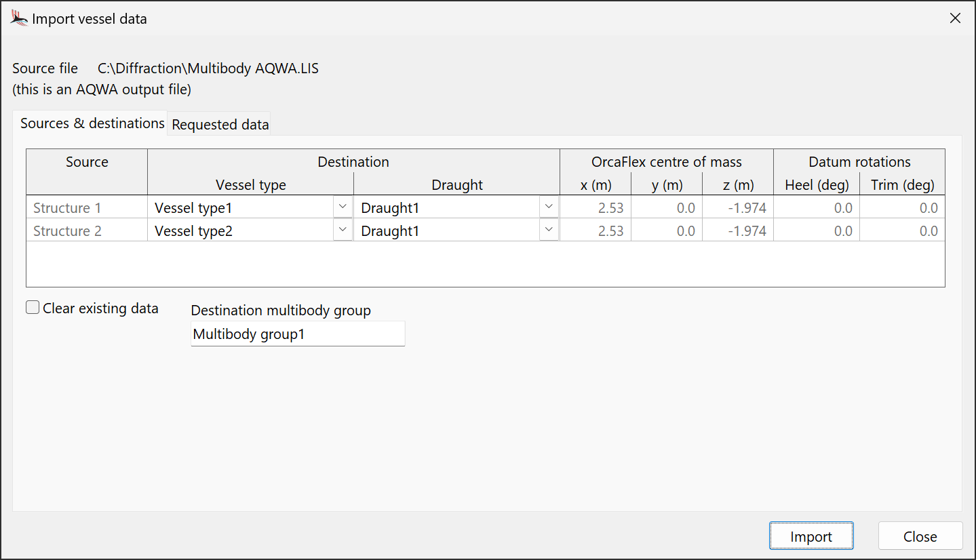Select Structure 1 y (m) cell
The width and height of the screenshot is (976, 560).
(x=667, y=208)
